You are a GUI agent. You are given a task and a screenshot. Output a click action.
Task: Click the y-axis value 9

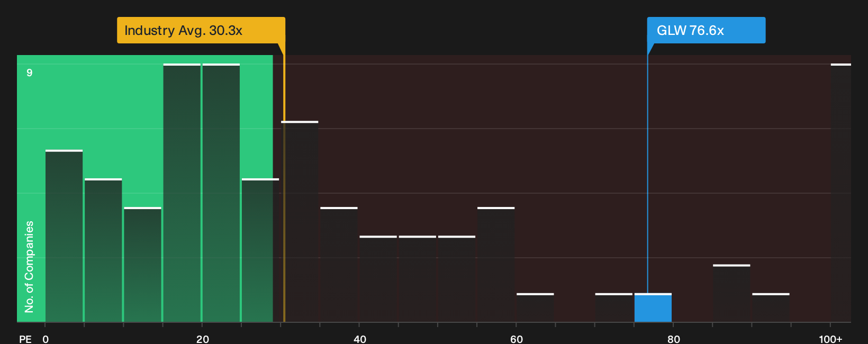coord(30,73)
